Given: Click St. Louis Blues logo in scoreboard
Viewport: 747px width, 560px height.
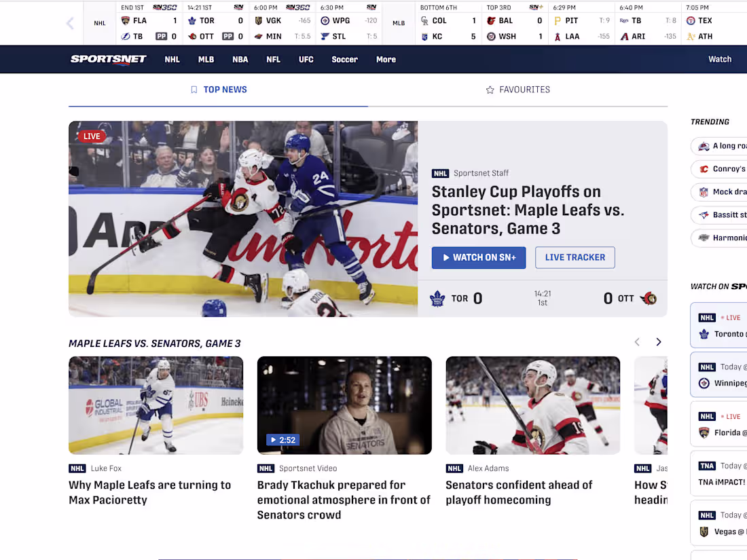Looking at the screenshot, I should (325, 36).
